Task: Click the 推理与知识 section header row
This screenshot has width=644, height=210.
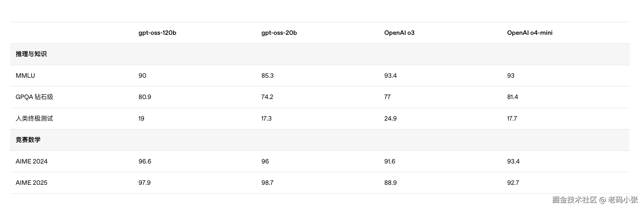Action: [x=31, y=54]
